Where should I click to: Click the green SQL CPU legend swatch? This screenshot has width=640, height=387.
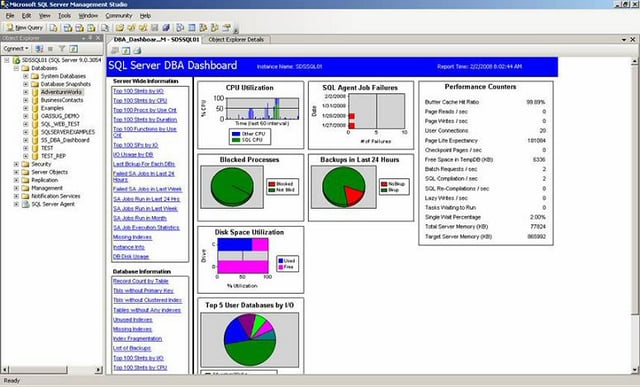click(x=236, y=140)
